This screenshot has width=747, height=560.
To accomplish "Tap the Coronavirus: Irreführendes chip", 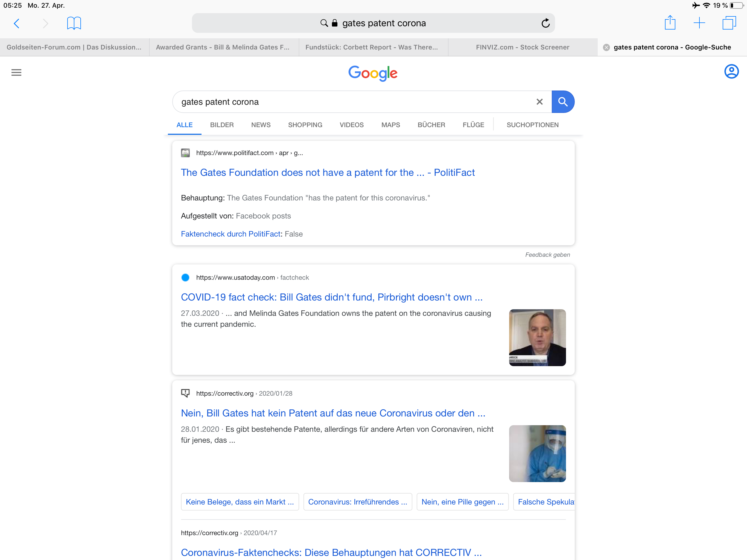I will point(357,502).
